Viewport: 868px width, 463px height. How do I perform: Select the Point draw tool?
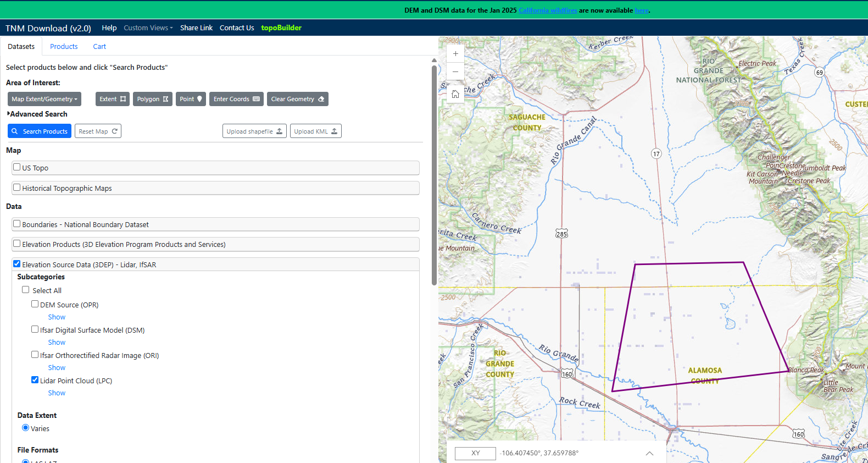[191, 99]
